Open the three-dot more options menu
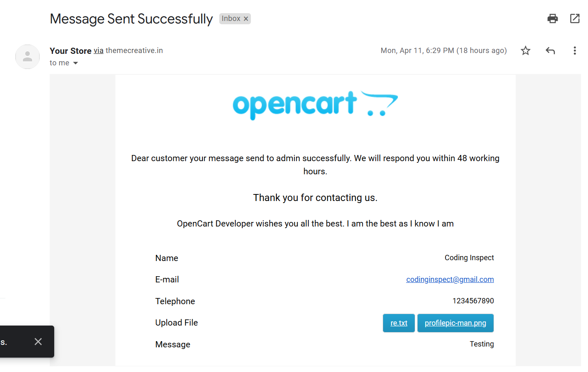Screen dimensions: 588x372 coord(574,51)
